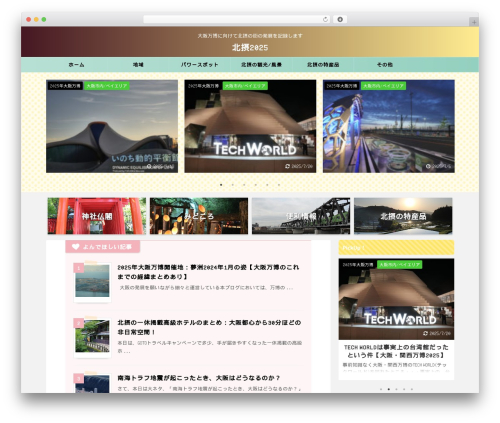Click green 大阪市内/ベイエリア tag on blue structure card

point(383,86)
